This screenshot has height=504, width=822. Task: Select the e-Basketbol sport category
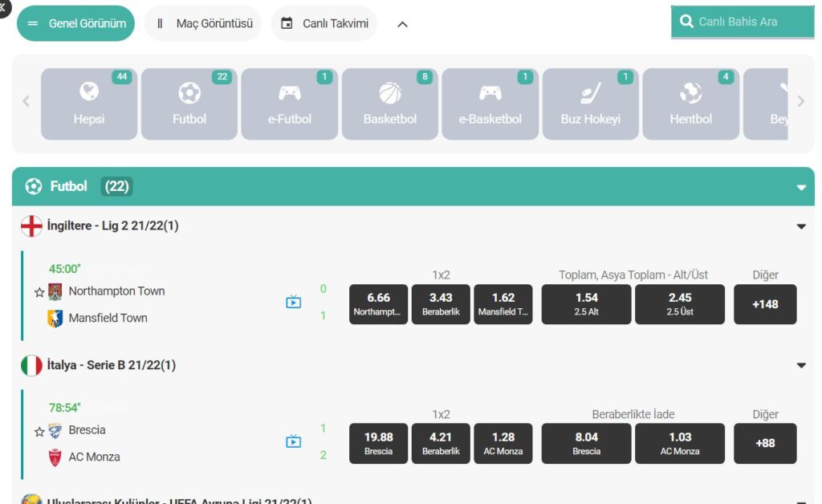tap(490, 104)
